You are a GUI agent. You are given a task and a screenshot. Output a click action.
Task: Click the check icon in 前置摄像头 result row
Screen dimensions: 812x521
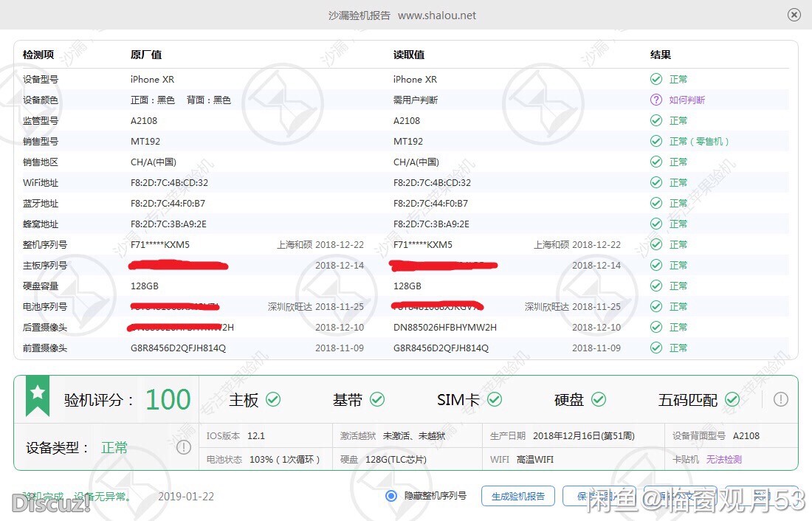coord(656,348)
